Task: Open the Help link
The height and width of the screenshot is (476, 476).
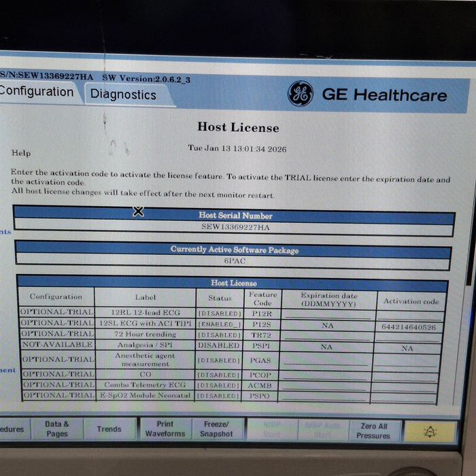Action: click(x=21, y=153)
